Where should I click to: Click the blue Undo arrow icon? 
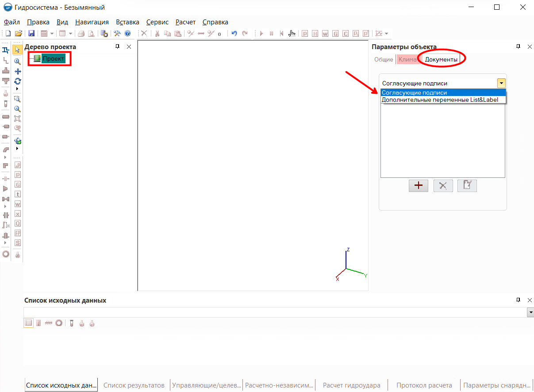[x=234, y=34]
